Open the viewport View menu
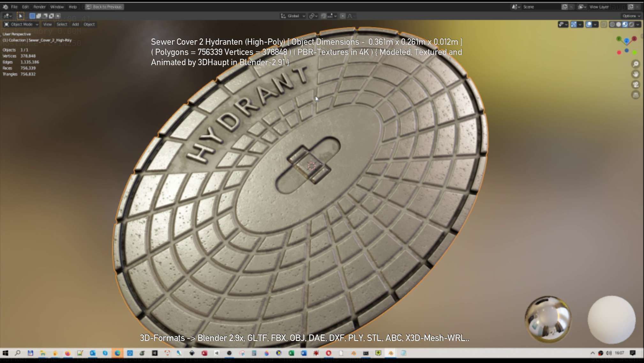 (x=48, y=24)
